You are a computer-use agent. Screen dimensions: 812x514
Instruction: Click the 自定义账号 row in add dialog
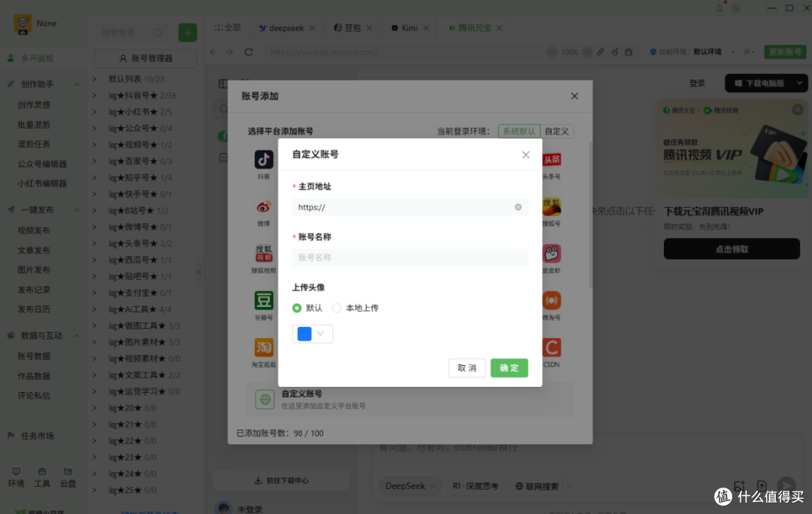411,400
